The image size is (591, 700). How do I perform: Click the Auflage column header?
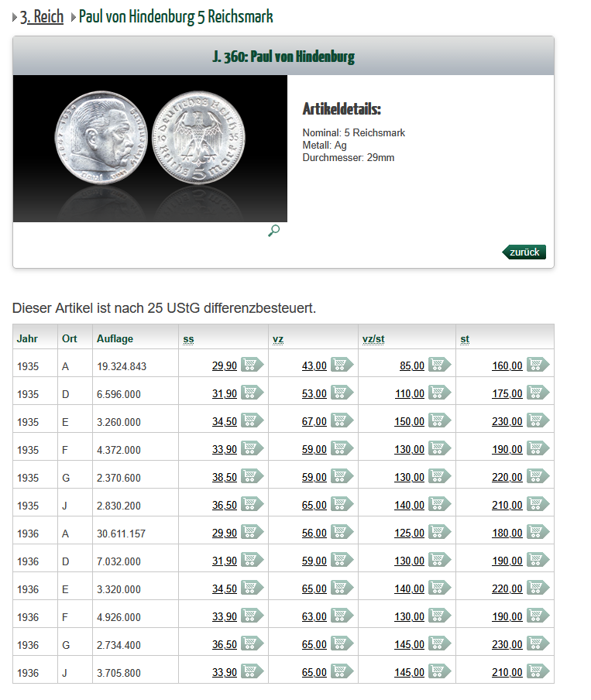pos(115,339)
